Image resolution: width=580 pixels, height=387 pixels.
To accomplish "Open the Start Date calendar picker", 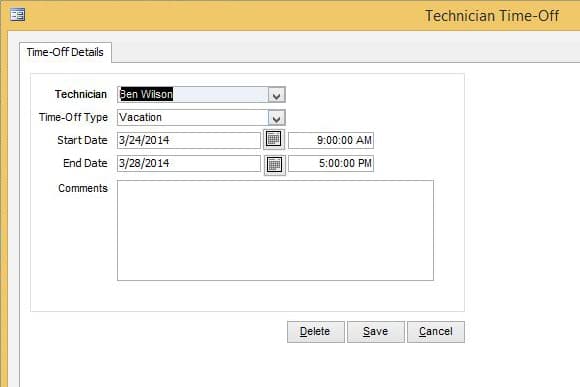I will click(274, 139).
